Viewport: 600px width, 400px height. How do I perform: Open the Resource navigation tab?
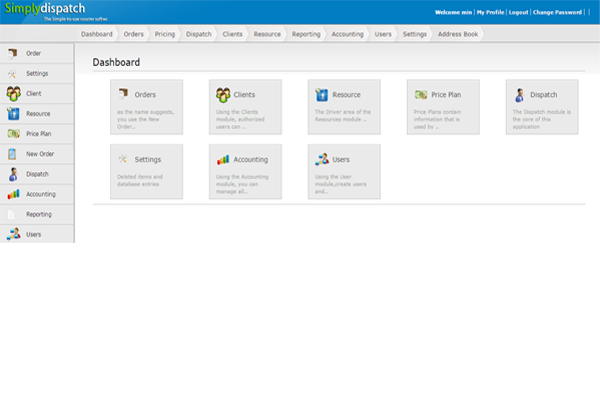[267, 34]
